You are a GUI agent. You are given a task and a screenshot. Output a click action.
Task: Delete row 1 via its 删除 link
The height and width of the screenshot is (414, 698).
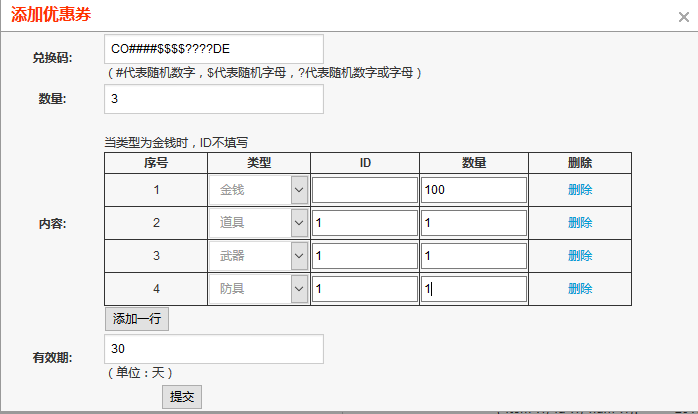[x=580, y=190]
